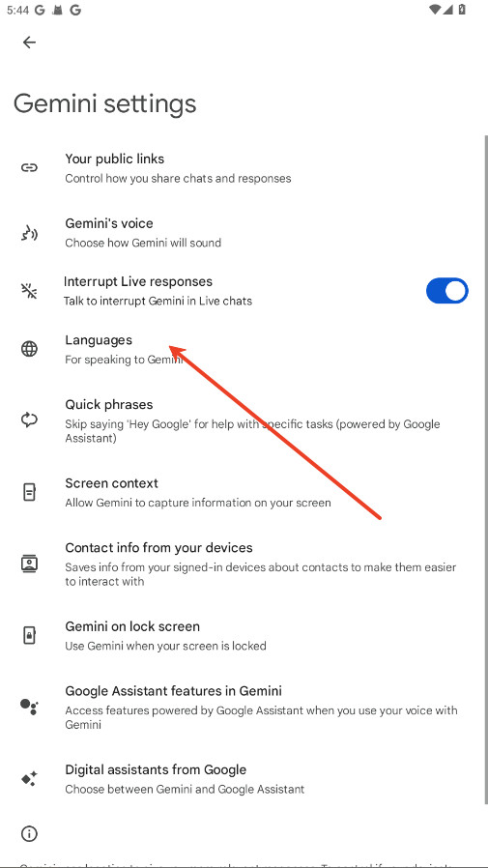Open Your public links settings
Viewport: 488px width, 868px height.
click(x=244, y=168)
